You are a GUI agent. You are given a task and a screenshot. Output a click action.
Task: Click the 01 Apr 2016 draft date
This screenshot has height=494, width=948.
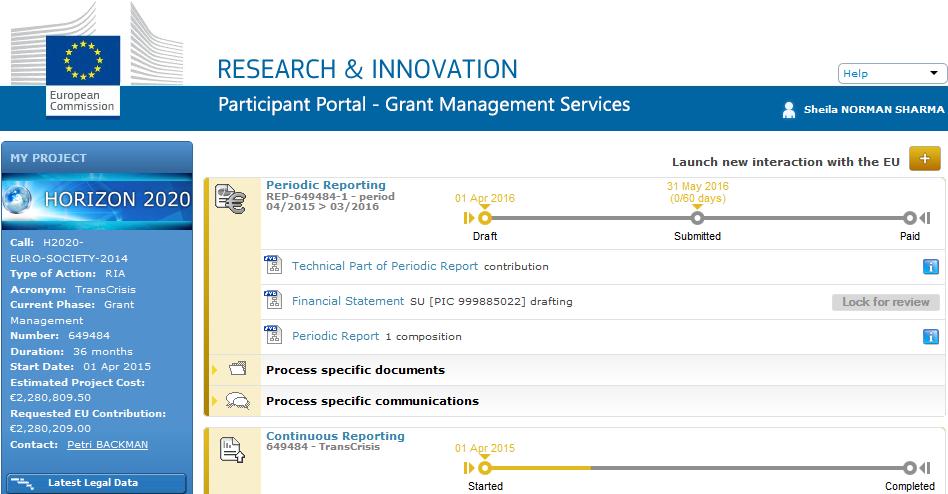pyautogui.click(x=485, y=198)
